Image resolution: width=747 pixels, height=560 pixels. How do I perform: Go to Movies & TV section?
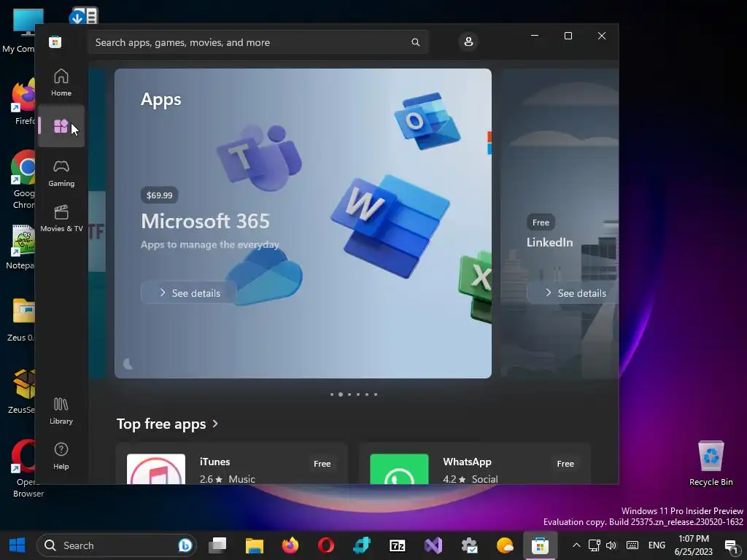tap(61, 218)
